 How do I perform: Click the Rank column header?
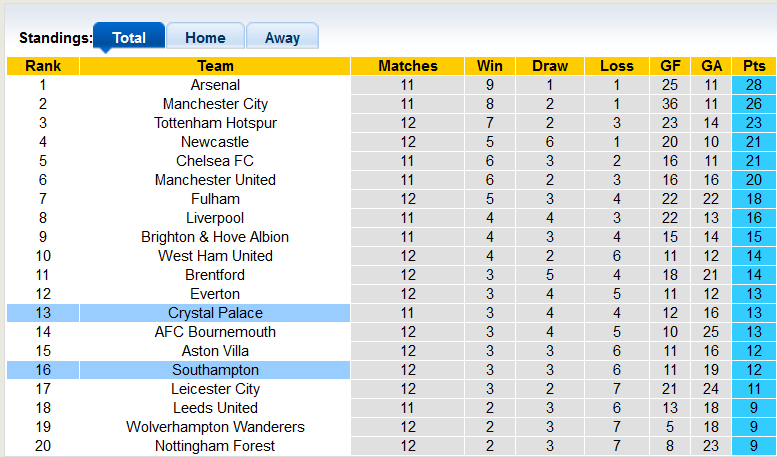pyautogui.click(x=43, y=66)
